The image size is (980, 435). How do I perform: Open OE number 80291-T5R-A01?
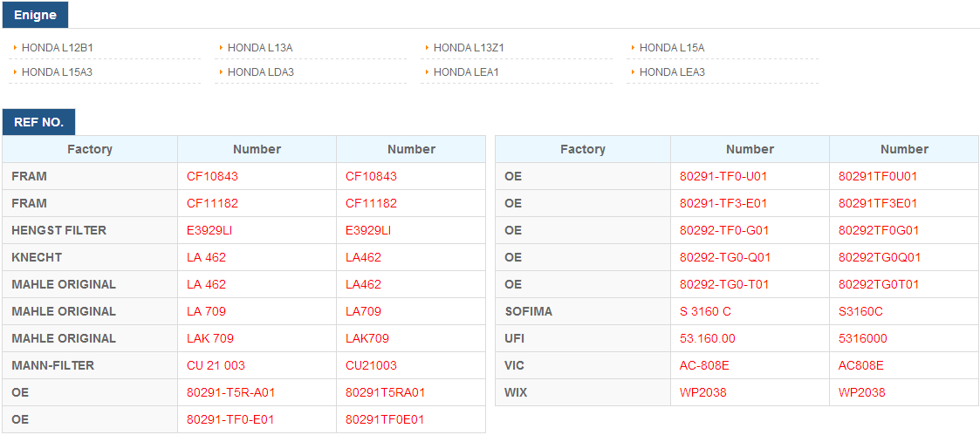230,392
